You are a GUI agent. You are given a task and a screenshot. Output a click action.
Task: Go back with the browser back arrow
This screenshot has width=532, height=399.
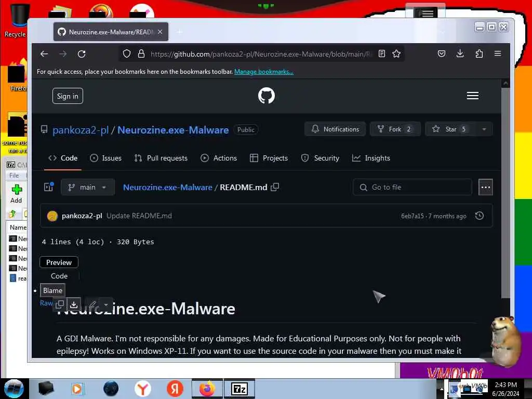(x=44, y=54)
